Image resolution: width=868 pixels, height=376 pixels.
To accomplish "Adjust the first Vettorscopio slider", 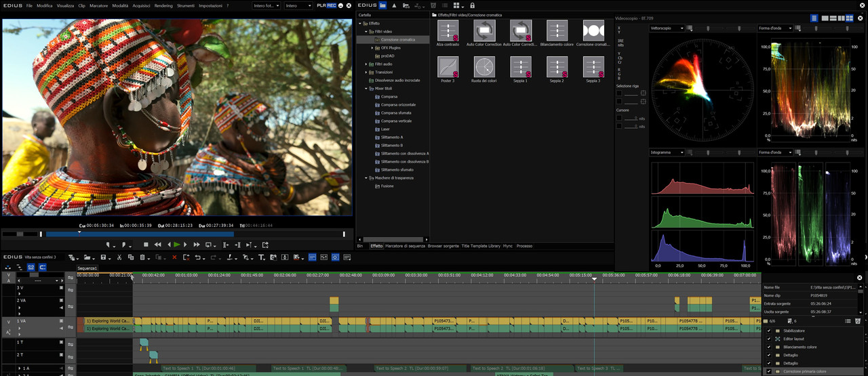I will point(707,28).
